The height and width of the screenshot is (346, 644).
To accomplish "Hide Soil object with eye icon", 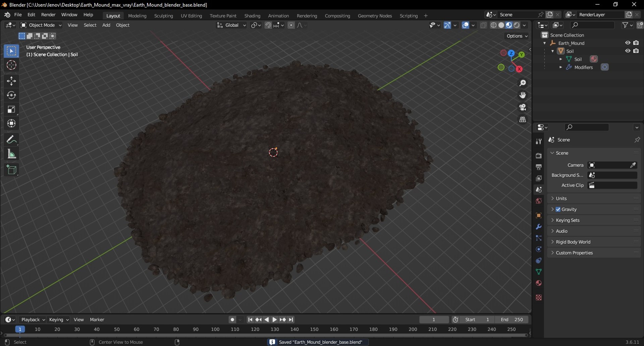I will pyautogui.click(x=628, y=51).
